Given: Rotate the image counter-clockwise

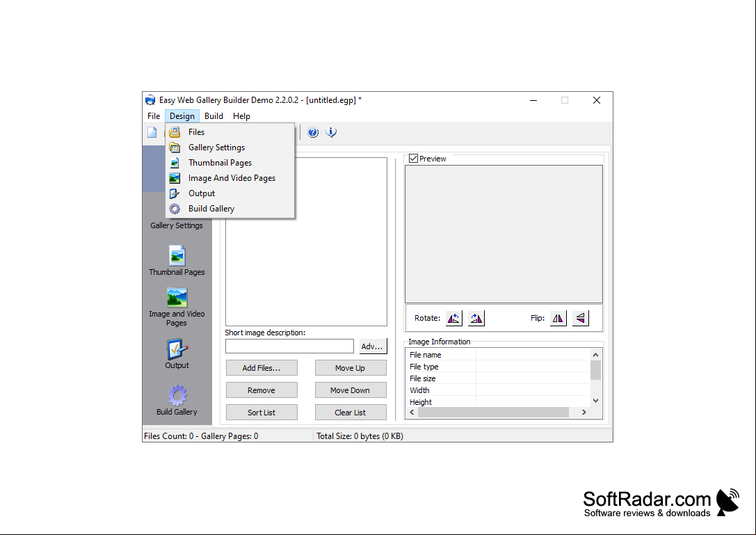Looking at the screenshot, I should (454, 319).
